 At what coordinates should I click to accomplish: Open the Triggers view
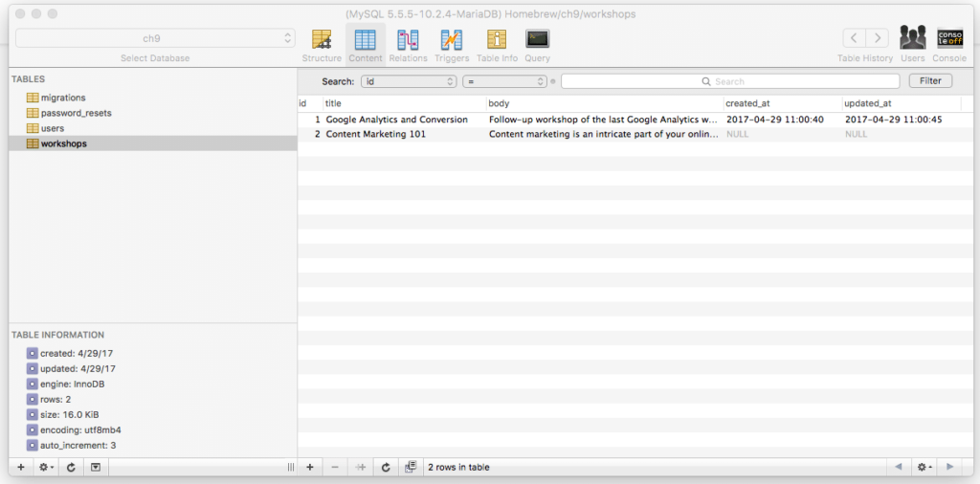point(452,46)
